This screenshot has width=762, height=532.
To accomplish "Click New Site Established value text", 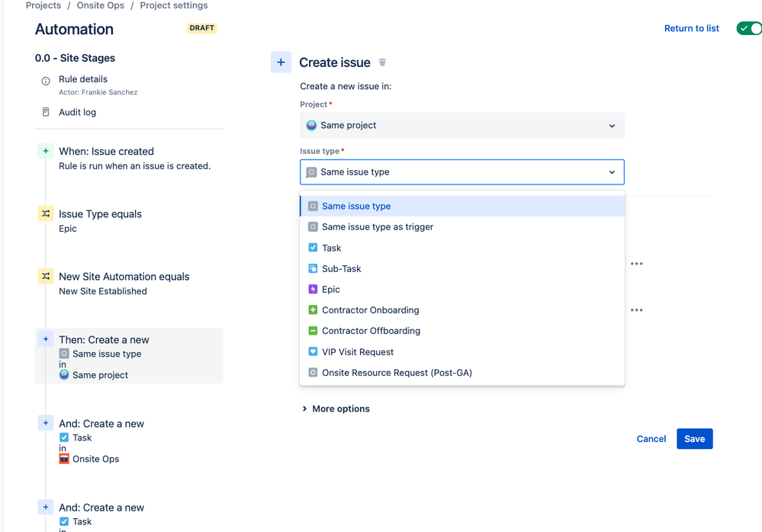I will click(x=103, y=291).
